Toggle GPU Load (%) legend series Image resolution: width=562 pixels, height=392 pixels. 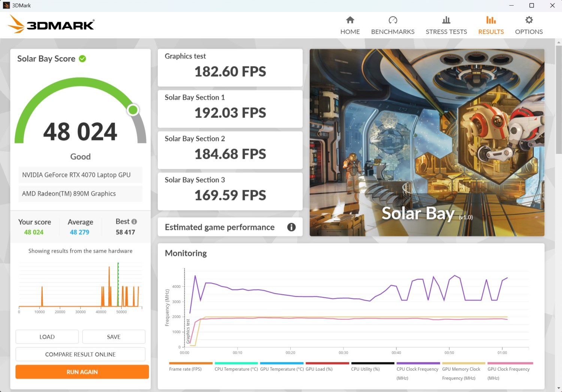pos(327,367)
